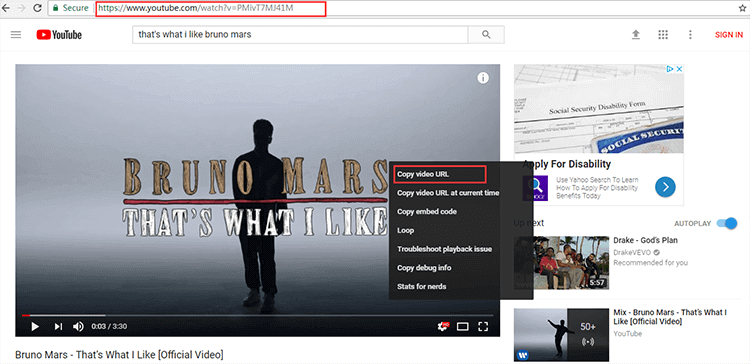The height and width of the screenshot is (364, 750).
Task: Click the YouTube logo
Action: point(59,35)
